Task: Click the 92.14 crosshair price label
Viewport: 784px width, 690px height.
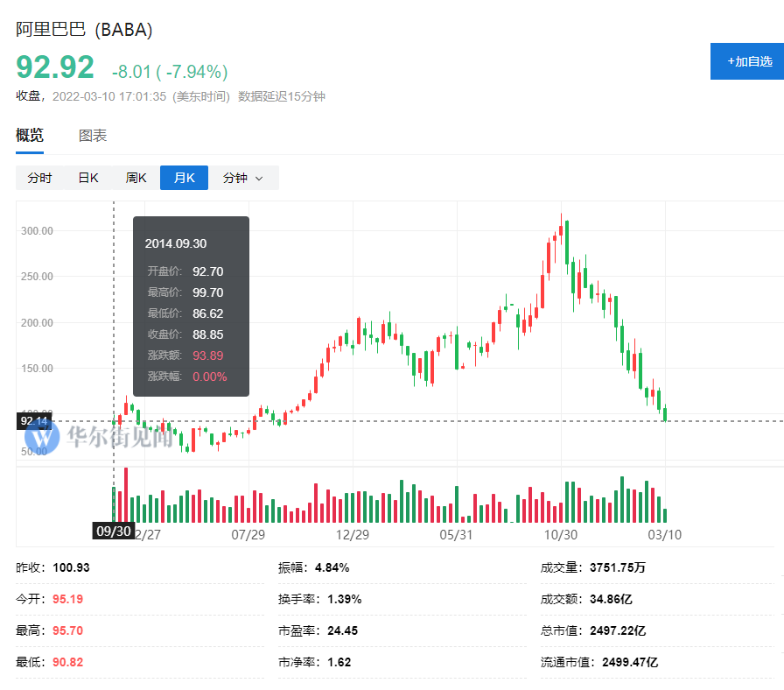Action: point(34,421)
